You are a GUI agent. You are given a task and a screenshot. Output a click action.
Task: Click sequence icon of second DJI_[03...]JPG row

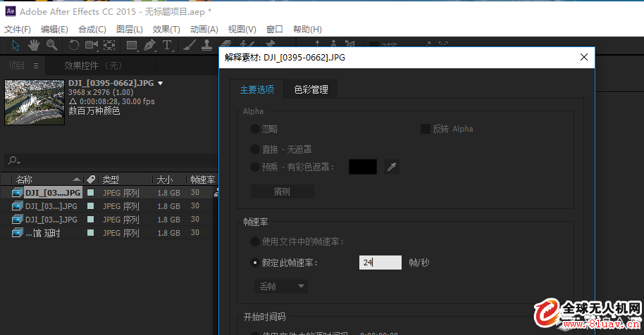click(17, 206)
